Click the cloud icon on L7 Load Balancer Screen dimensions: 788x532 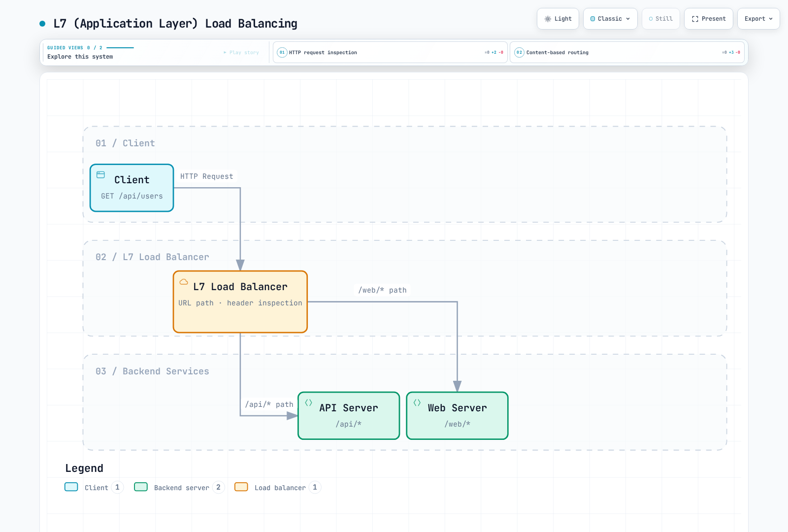184,282
